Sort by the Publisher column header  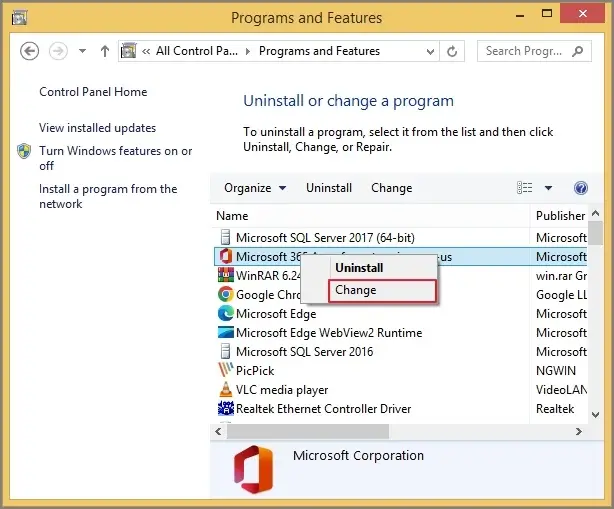pos(560,216)
